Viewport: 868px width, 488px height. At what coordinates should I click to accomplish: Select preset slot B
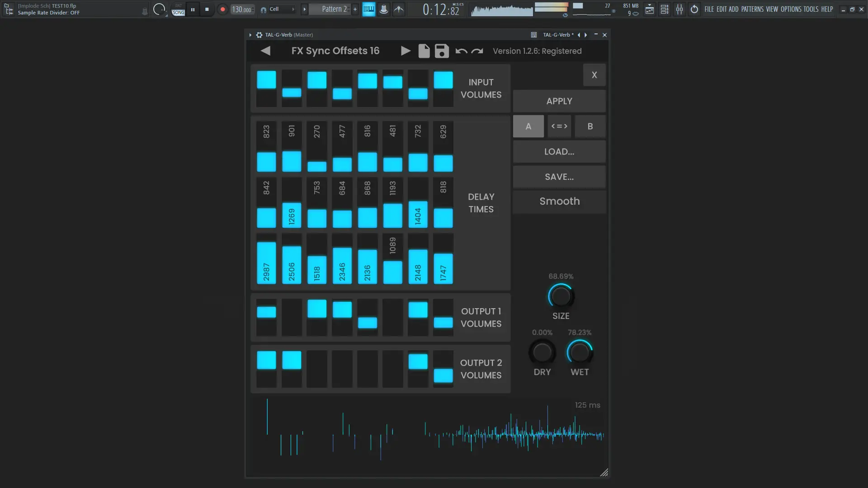[590, 127]
